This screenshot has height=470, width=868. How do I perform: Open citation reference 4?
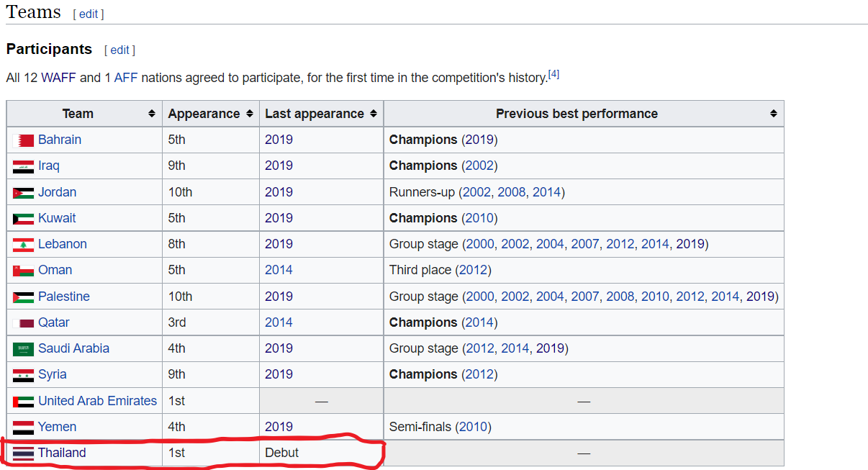[x=553, y=73]
